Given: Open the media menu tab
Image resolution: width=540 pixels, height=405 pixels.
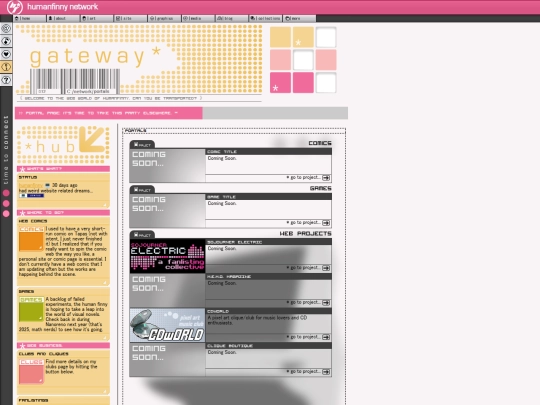Looking at the screenshot, I should pyautogui.click(x=198, y=18).
